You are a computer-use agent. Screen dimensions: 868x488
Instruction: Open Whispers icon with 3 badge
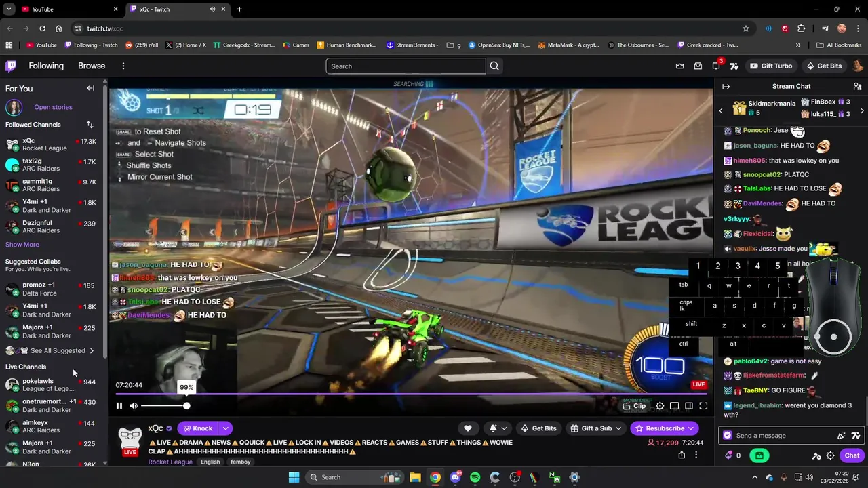716,66
